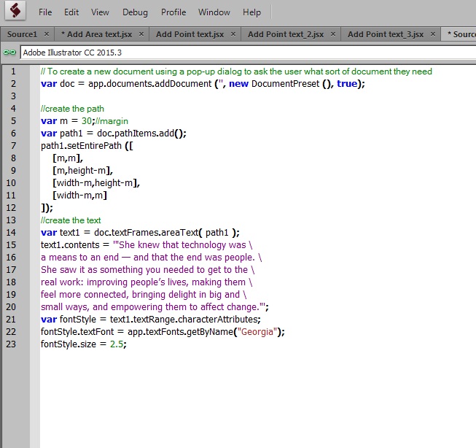Click the green chain link connection icon
The width and height of the screenshot is (476, 448).
coord(9,53)
